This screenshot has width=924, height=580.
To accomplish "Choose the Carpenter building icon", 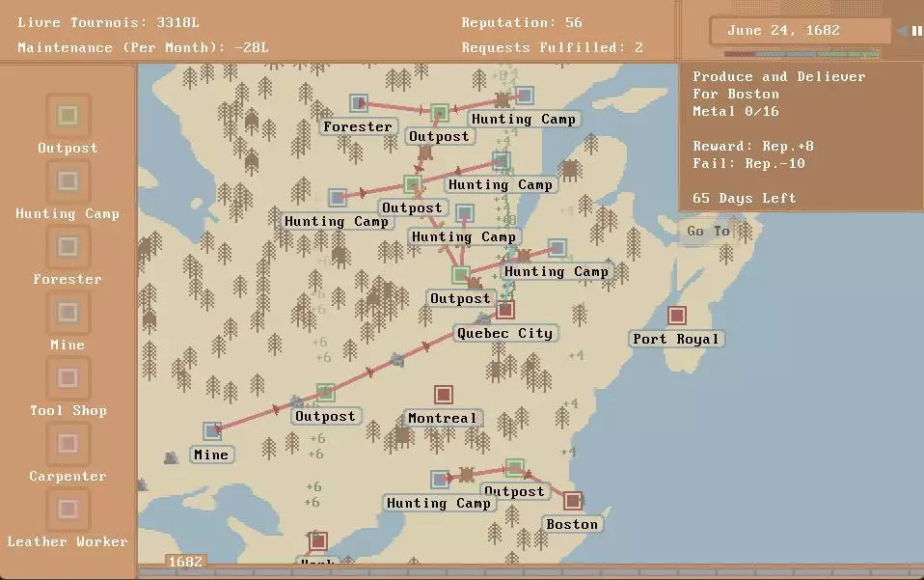I will point(68,445).
